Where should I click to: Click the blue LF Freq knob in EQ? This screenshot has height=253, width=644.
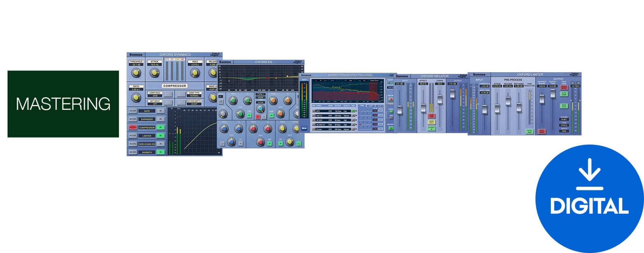click(x=224, y=129)
